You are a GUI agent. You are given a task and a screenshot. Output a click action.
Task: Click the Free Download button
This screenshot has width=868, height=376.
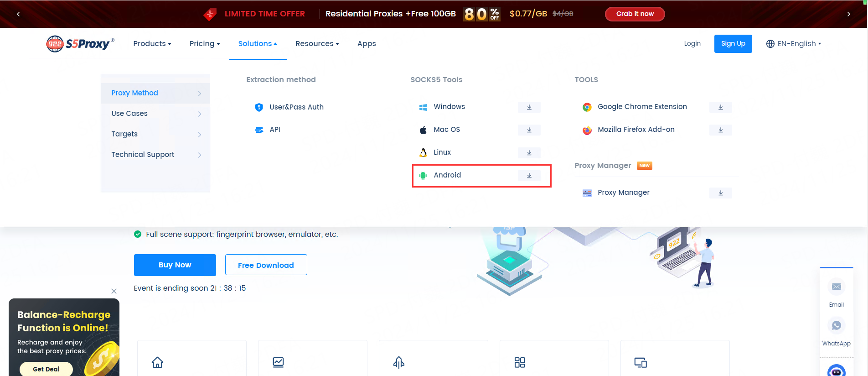[x=266, y=265]
